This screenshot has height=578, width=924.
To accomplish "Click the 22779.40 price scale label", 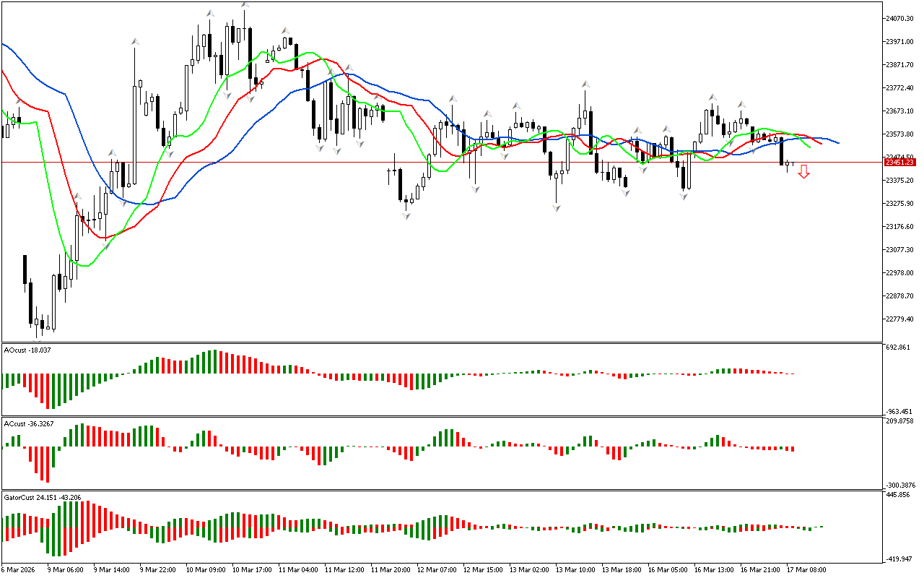I will pos(899,319).
